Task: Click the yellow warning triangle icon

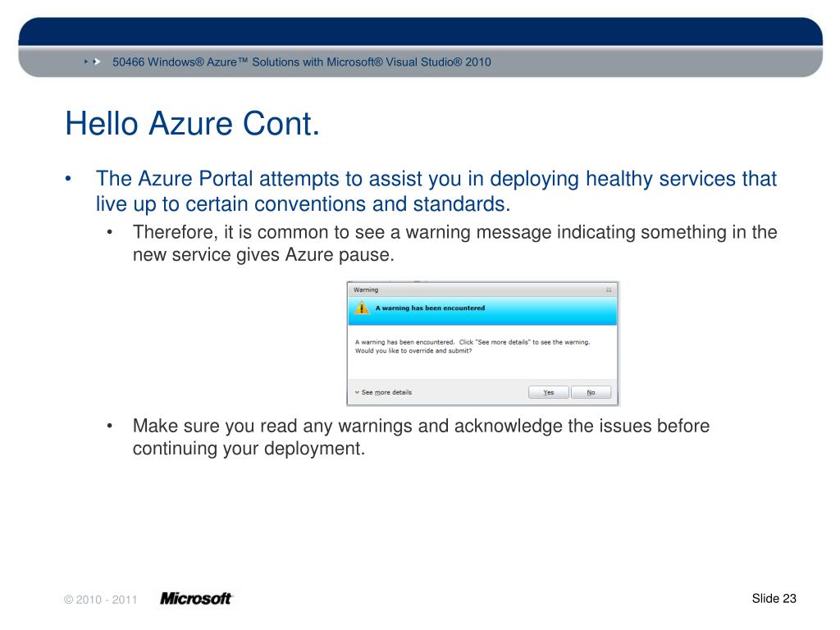Action: [x=362, y=308]
